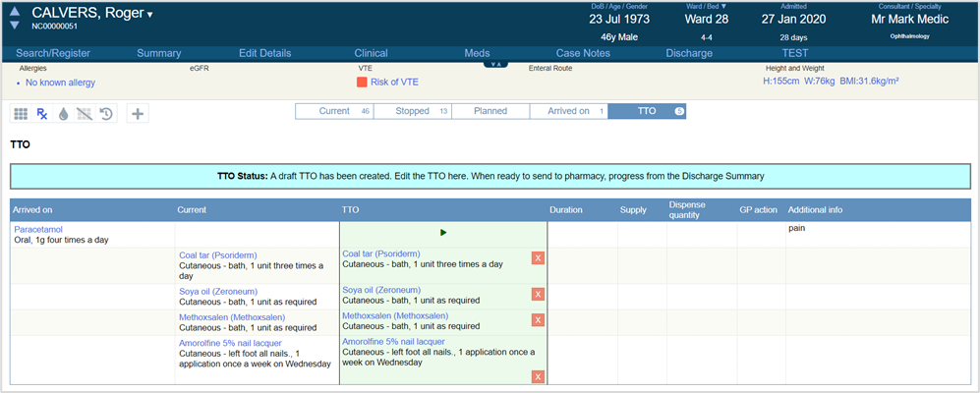
Task: Expand the patient name dropdown arrow
Action: [x=150, y=16]
